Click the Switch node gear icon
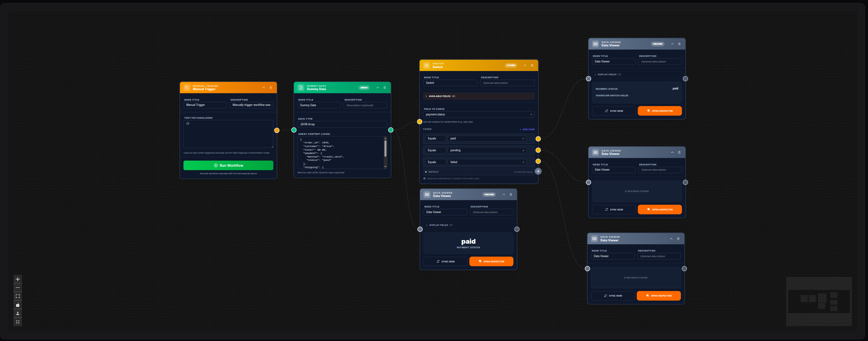 pos(426,65)
